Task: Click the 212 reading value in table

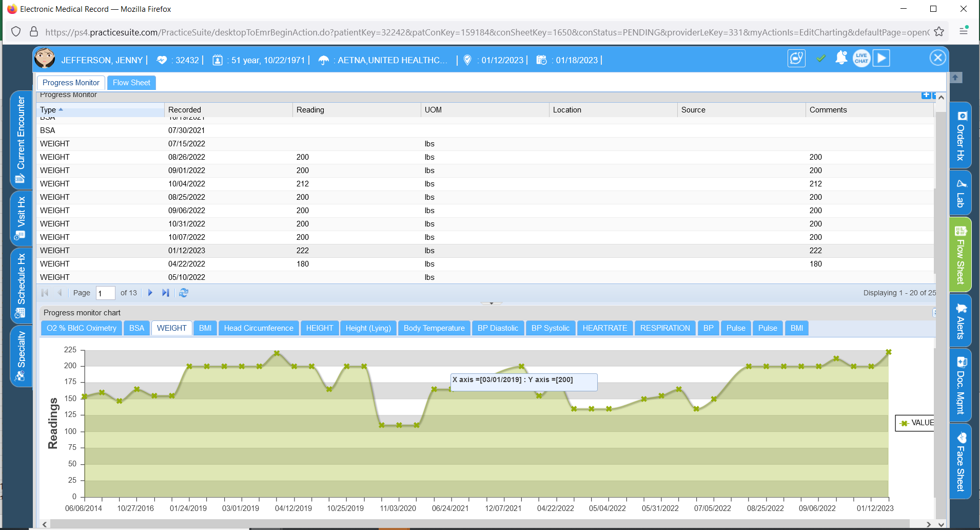Action: [303, 184]
